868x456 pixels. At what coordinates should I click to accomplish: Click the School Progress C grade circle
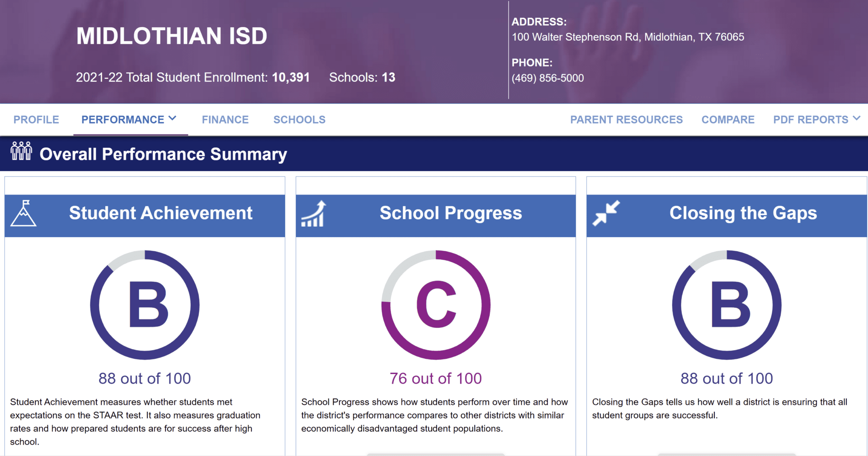point(436,305)
